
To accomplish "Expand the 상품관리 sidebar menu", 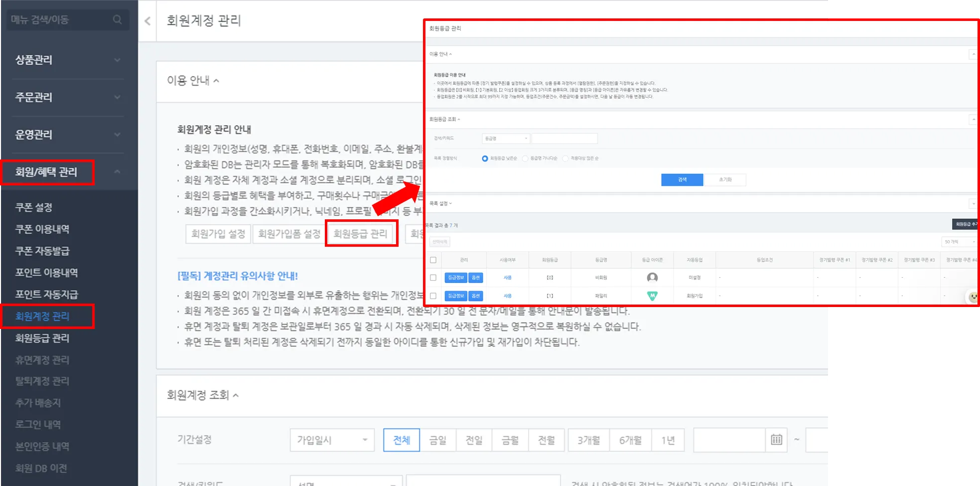I will tap(69, 60).
